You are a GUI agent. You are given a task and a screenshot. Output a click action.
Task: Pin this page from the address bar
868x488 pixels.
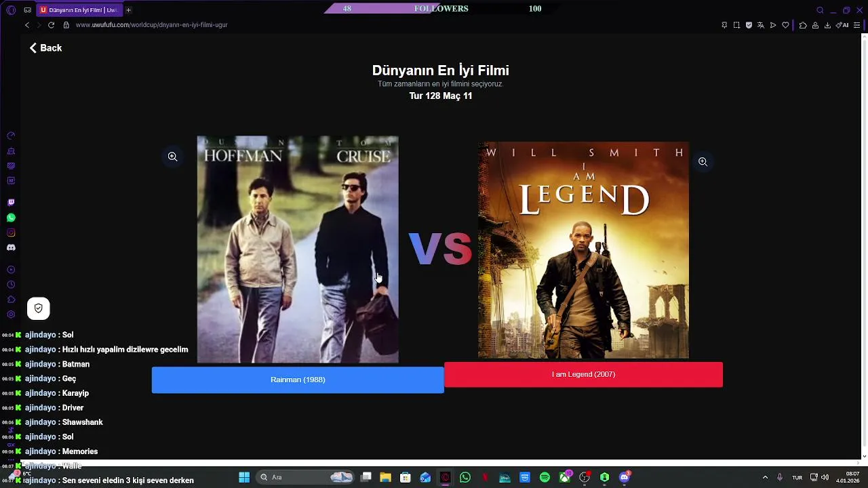tap(724, 25)
